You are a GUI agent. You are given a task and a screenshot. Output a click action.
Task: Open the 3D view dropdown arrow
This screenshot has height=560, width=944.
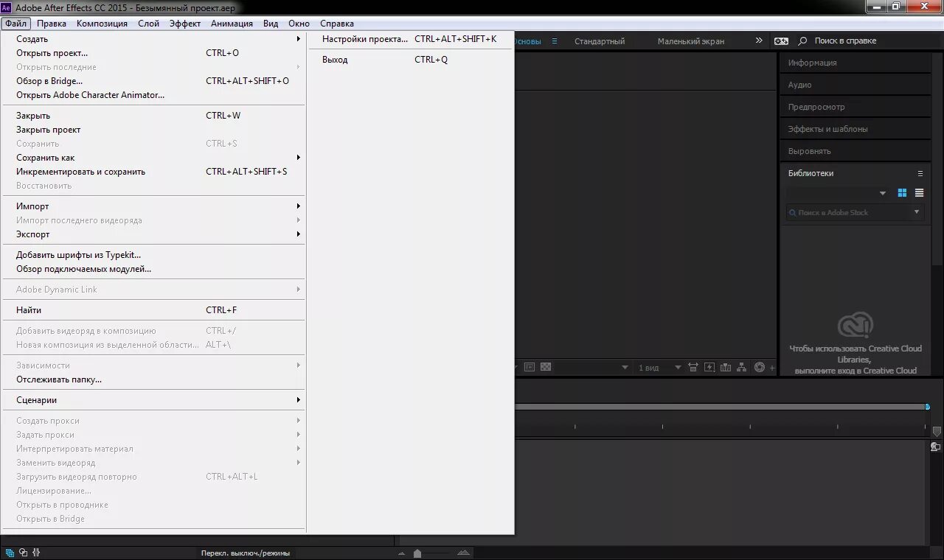point(625,367)
